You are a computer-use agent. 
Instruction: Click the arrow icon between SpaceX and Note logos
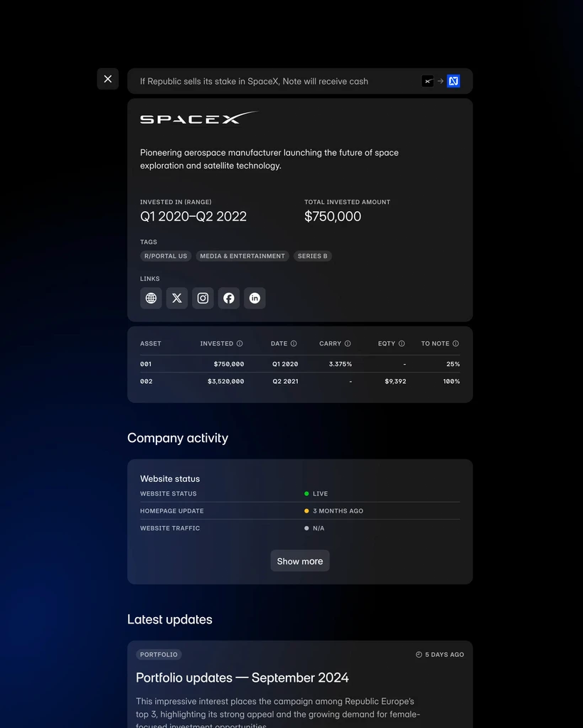coord(441,81)
